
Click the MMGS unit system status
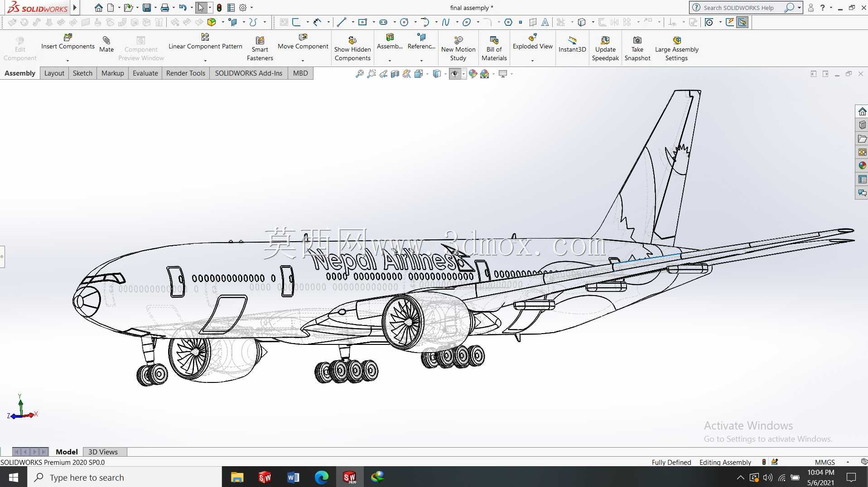pos(825,462)
